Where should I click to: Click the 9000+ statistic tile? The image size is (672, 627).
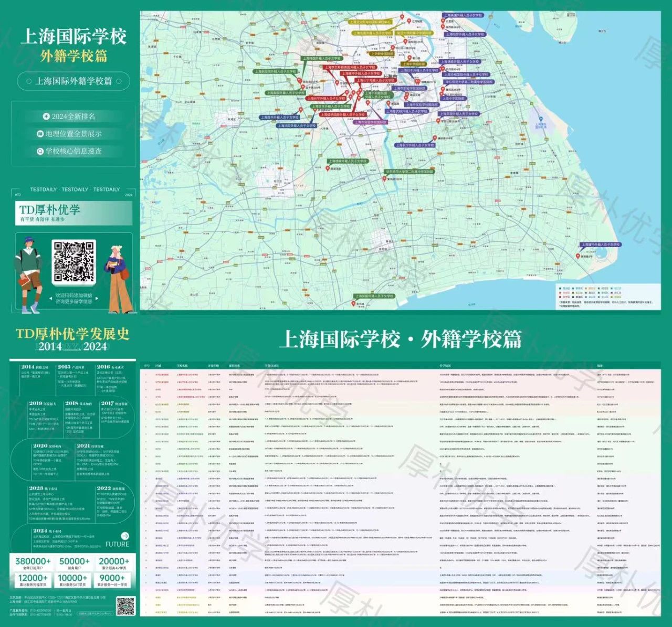pyautogui.click(x=112, y=580)
